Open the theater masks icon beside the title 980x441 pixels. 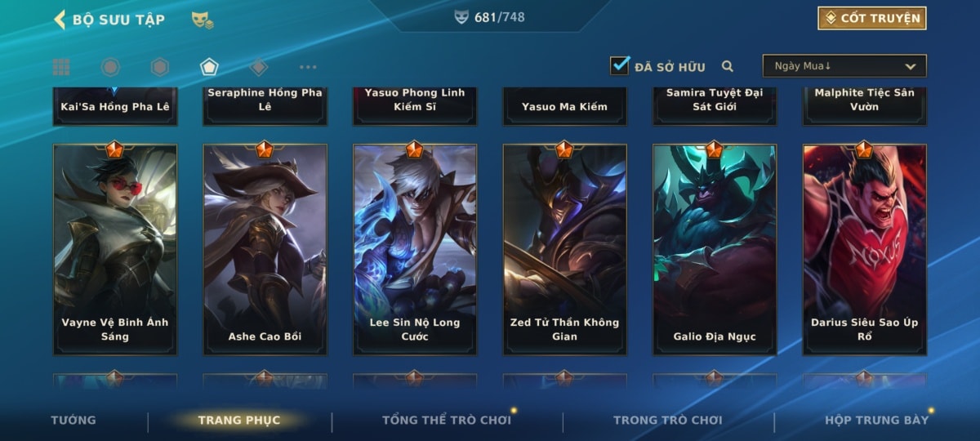(x=203, y=20)
